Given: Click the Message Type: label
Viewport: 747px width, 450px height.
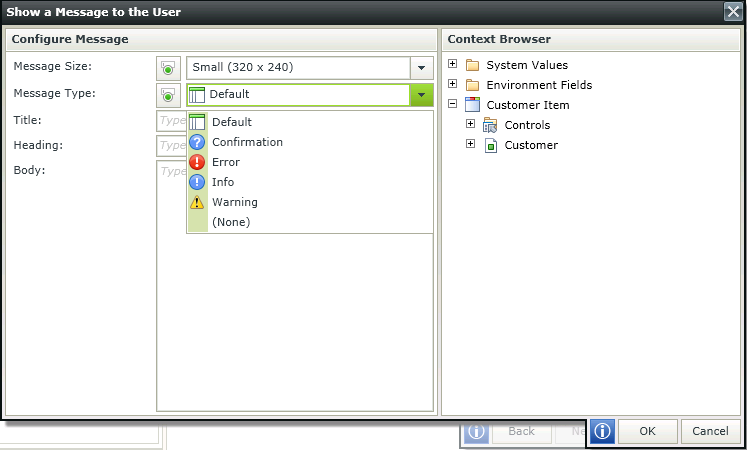Looking at the screenshot, I should (54, 93).
